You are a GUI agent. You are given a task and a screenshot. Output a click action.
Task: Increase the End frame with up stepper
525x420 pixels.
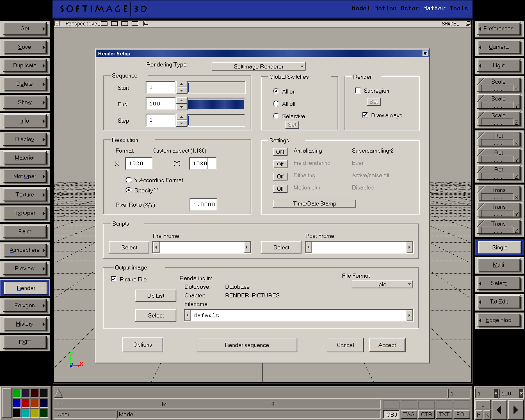click(182, 100)
